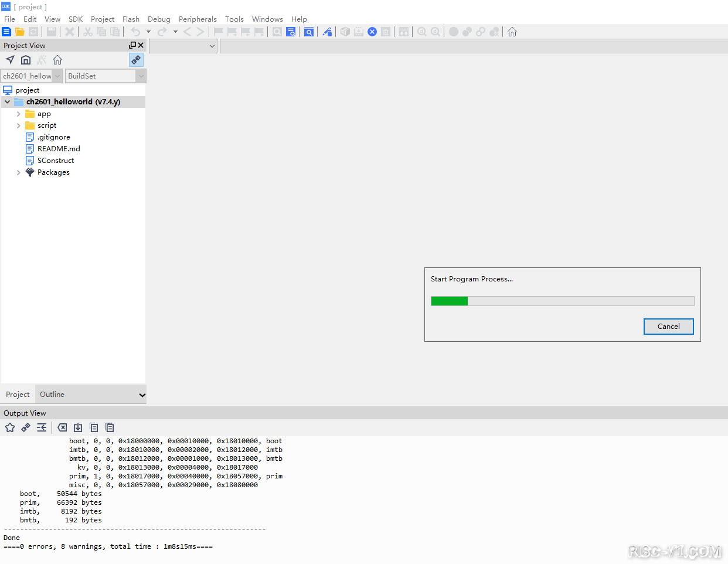Click the find-in-files magnifier toolbar icon
This screenshot has height=564, width=728.
[291, 32]
